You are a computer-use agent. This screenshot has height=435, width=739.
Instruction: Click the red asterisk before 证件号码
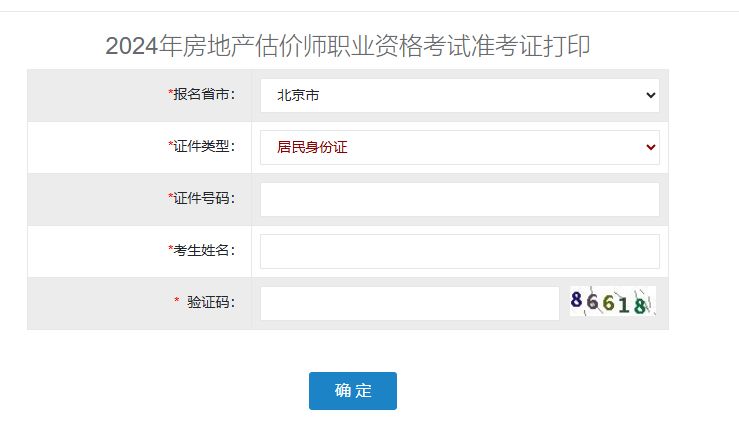click(x=171, y=196)
